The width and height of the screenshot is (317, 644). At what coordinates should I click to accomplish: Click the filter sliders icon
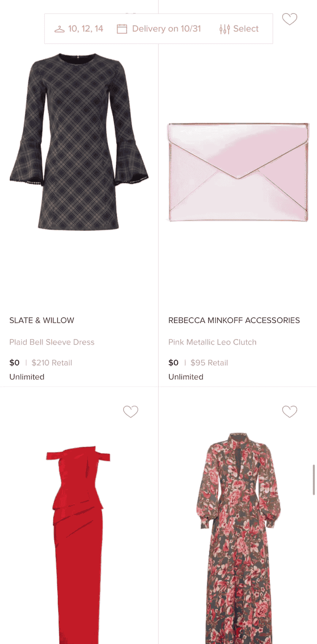coord(225,29)
